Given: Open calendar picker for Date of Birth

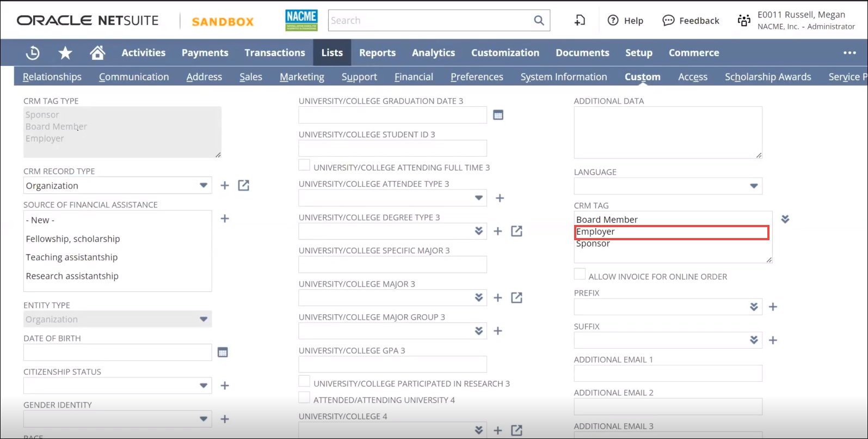Looking at the screenshot, I should [x=223, y=352].
